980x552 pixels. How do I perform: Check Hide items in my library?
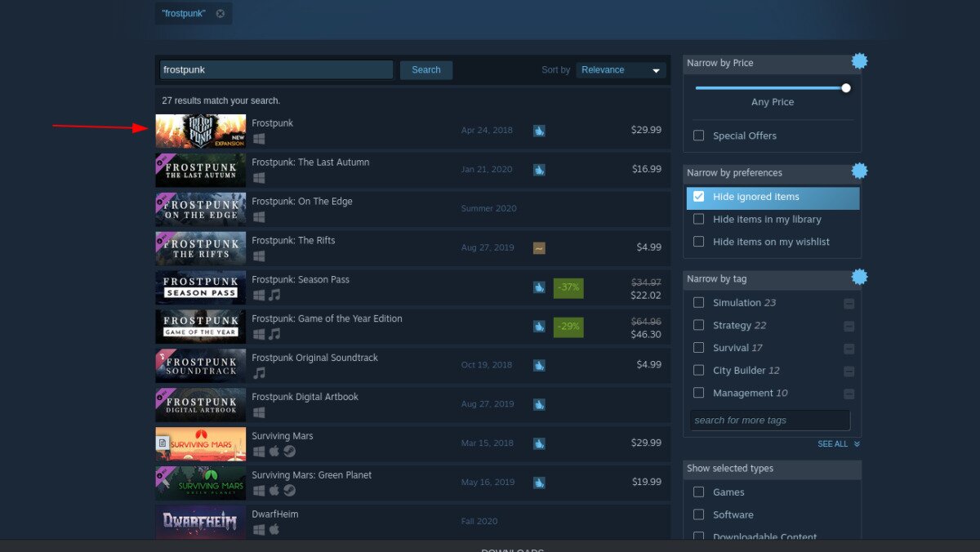click(698, 219)
